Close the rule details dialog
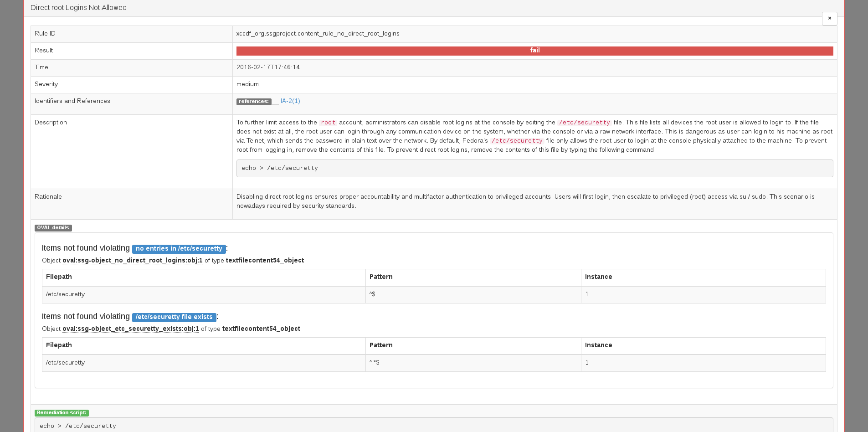Viewport: 868px width, 432px height. (x=829, y=18)
